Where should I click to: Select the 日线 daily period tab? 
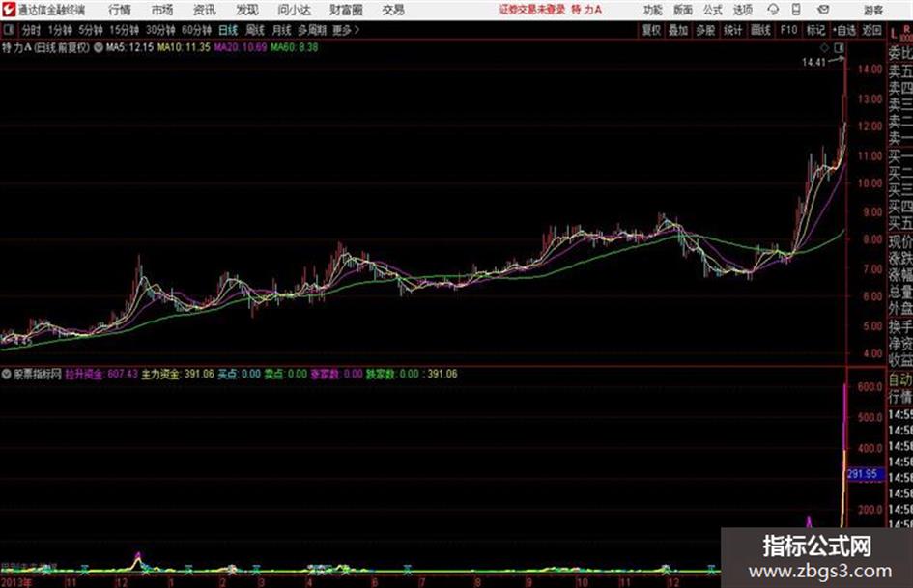pyautogui.click(x=228, y=30)
